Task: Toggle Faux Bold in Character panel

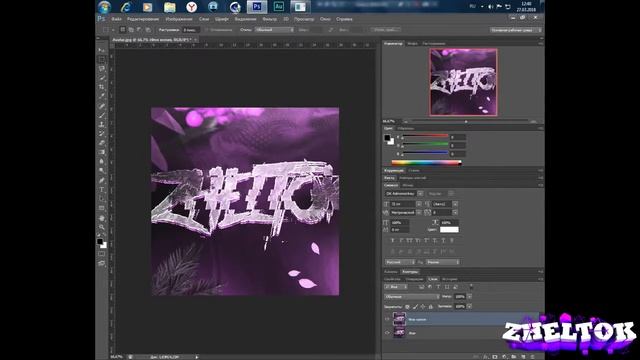Action: (393, 240)
